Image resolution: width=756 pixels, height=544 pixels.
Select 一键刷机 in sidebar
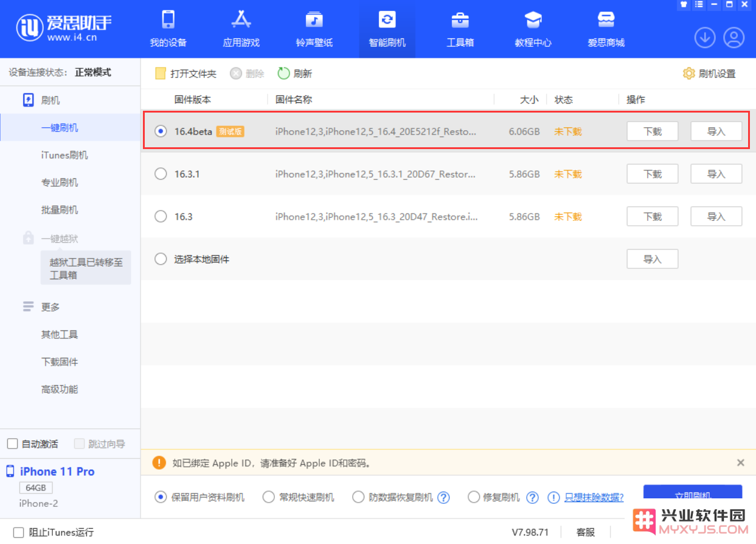[70, 128]
